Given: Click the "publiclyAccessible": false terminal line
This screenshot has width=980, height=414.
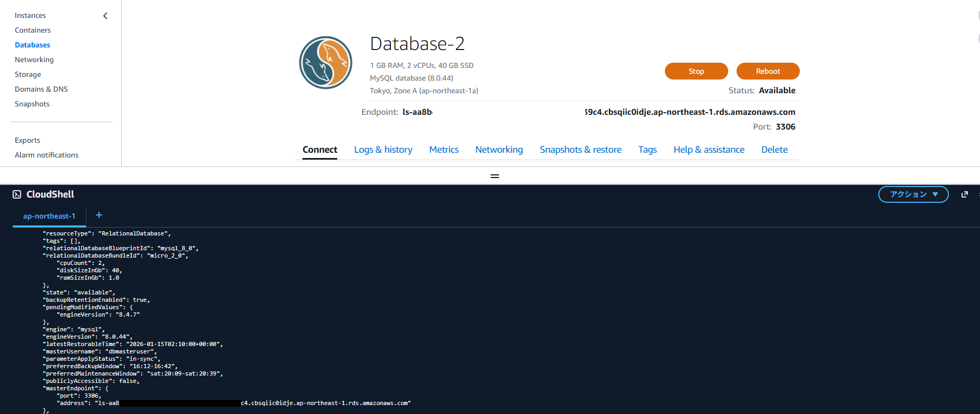Looking at the screenshot, I should [x=91, y=381].
